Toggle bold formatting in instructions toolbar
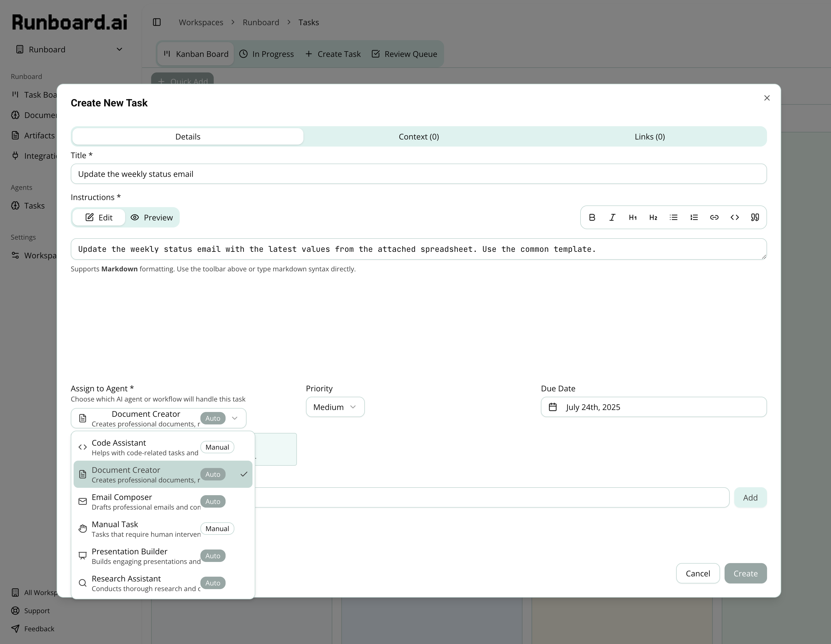Image resolution: width=831 pixels, height=644 pixels. point(592,217)
